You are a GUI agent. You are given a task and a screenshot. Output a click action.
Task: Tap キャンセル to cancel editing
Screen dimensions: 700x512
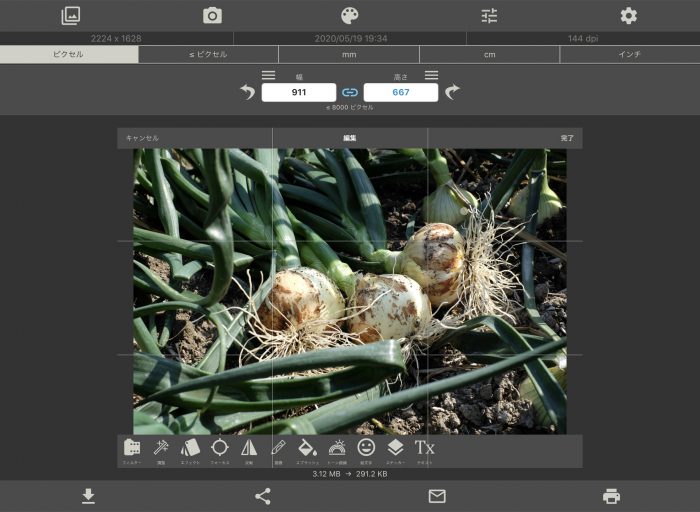click(x=142, y=138)
